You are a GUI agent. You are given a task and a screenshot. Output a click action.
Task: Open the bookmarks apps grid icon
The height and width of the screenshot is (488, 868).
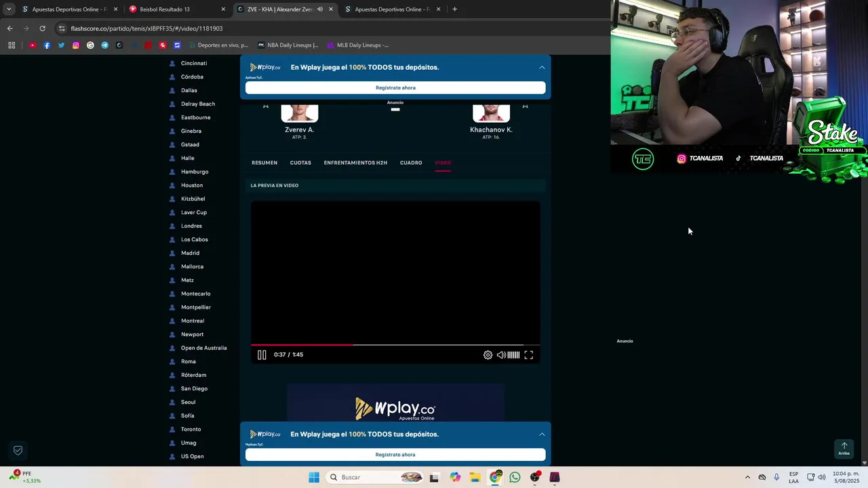point(12,45)
